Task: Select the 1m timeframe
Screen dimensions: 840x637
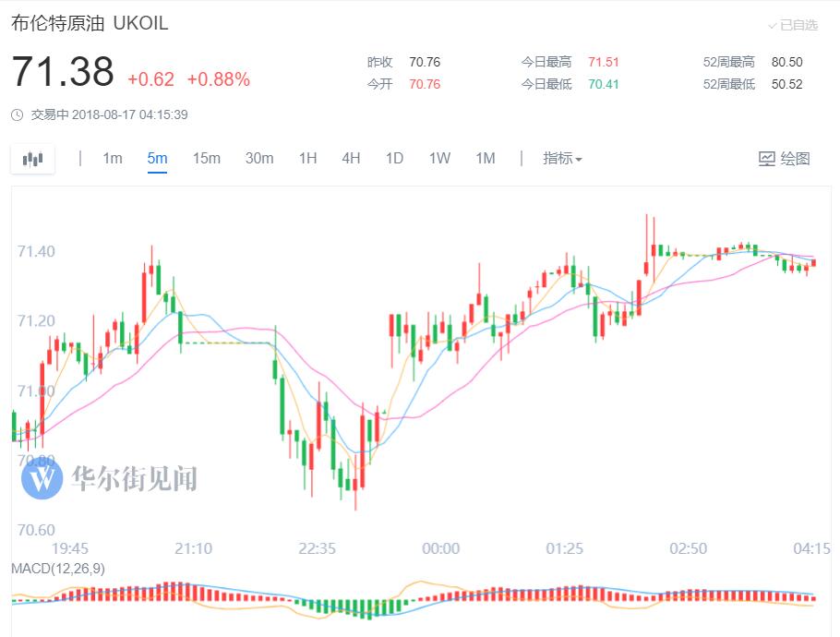Action: (113, 159)
